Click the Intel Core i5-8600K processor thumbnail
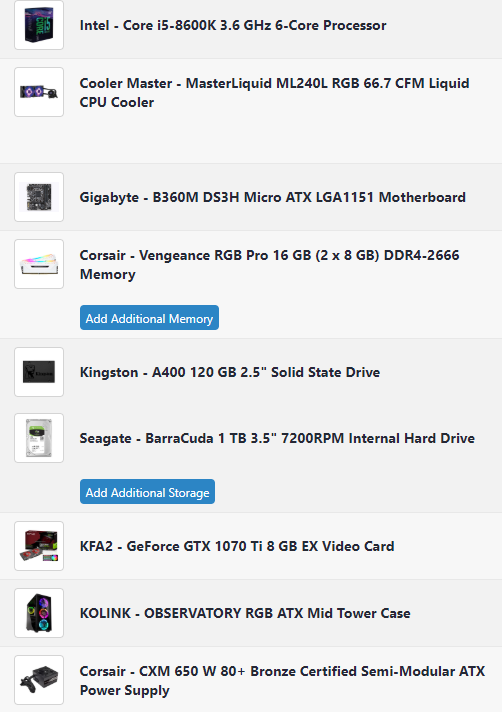The width and height of the screenshot is (502, 712). 39,25
